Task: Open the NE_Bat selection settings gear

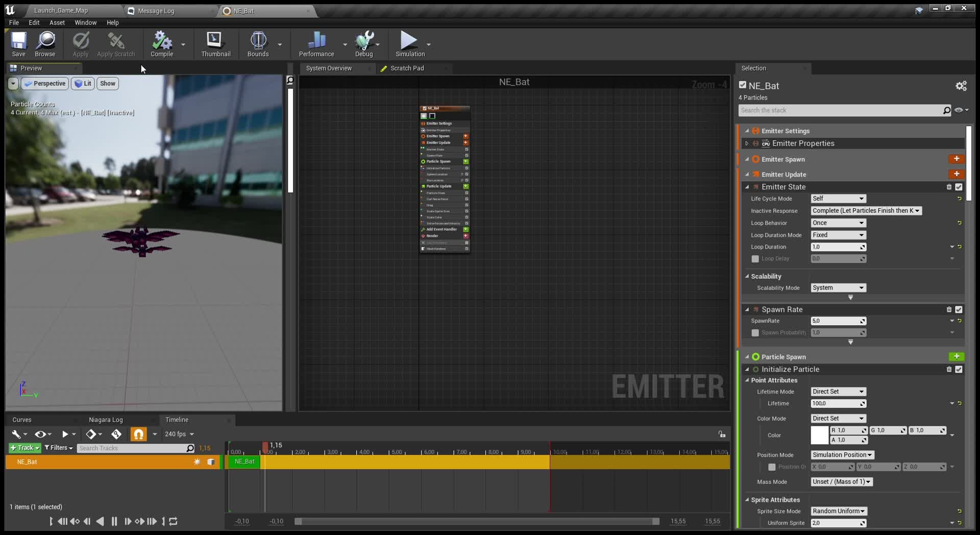Action: (961, 86)
